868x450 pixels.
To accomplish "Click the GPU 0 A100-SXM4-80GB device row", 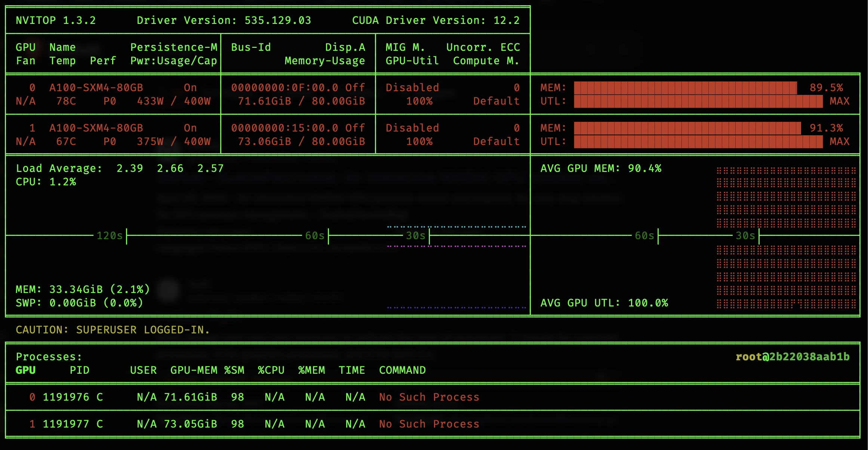I will click(x=96, y=88).
